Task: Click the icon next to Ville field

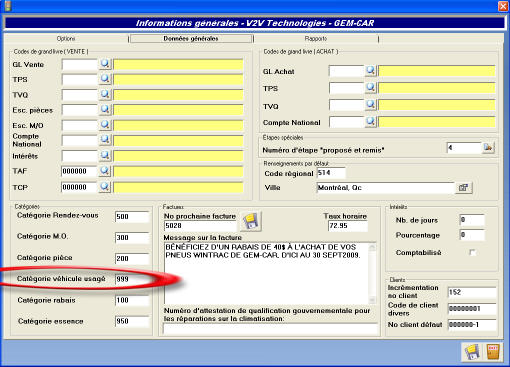Action: [x=464, y=188]
